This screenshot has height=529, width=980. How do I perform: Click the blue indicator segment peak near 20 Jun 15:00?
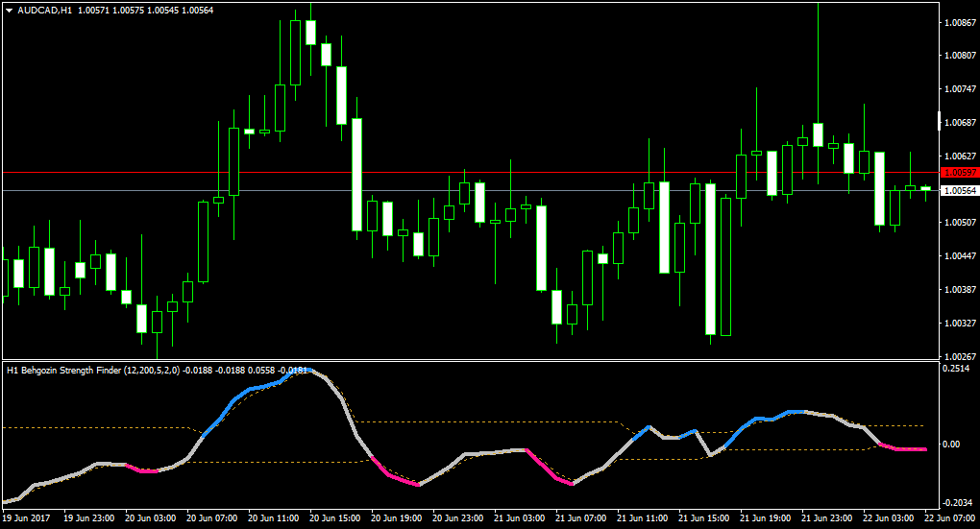coord(301,371)
